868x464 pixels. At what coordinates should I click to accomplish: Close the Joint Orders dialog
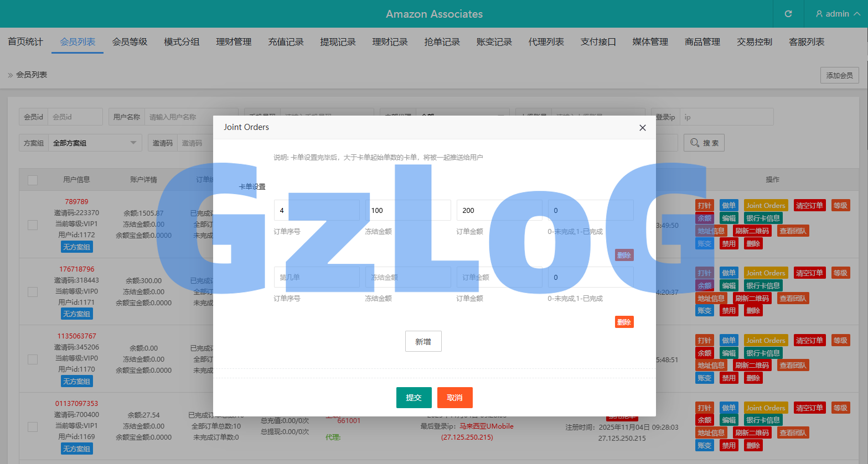point(642,128)
